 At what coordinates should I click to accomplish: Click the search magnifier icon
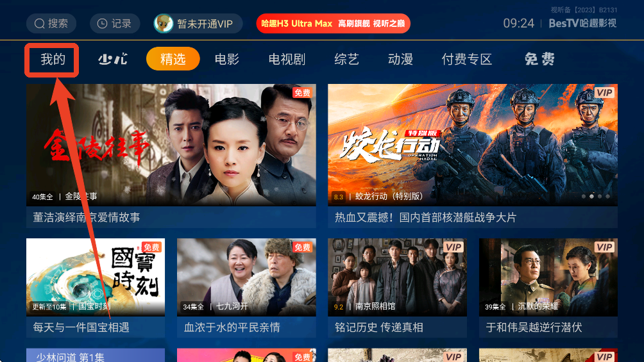(x=39, y=24)
